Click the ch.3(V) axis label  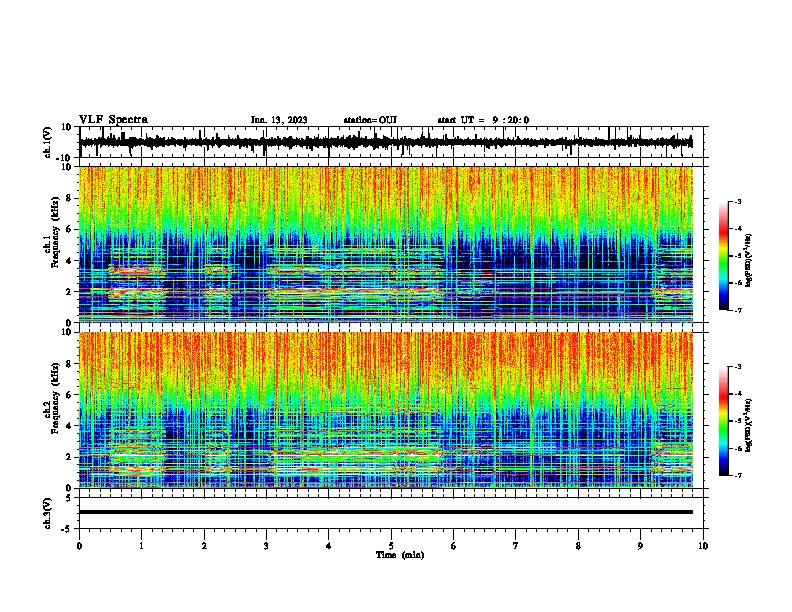click(x=48, y=513)
